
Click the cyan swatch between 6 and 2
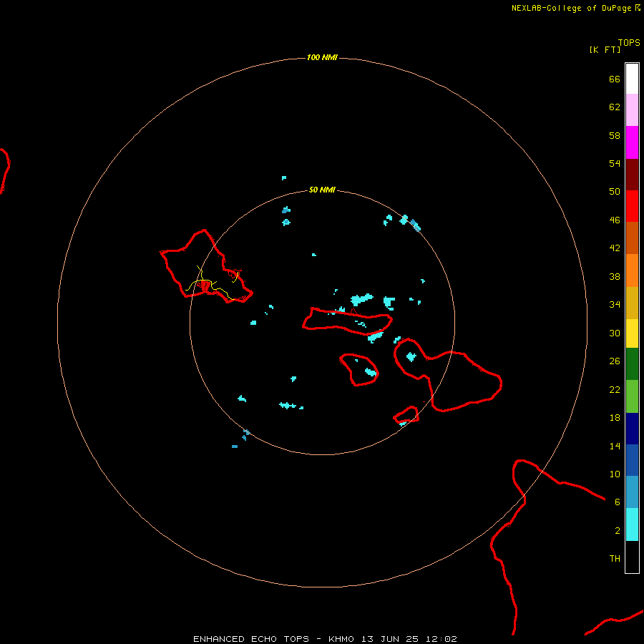point(632,525)
